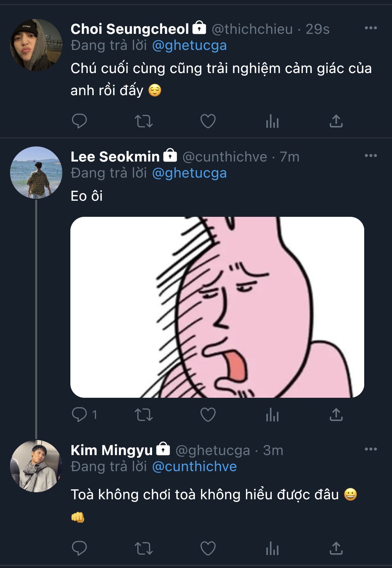Share Choi Seungcheol's tweet

pos(336,121)
